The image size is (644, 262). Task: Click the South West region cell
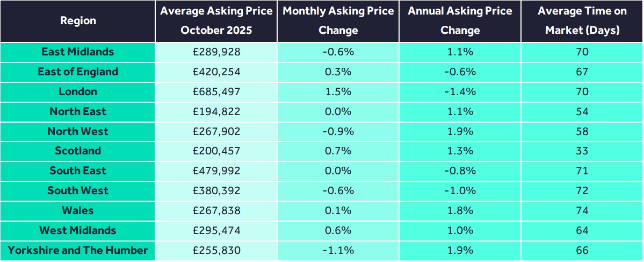click(x=78, y=191)
